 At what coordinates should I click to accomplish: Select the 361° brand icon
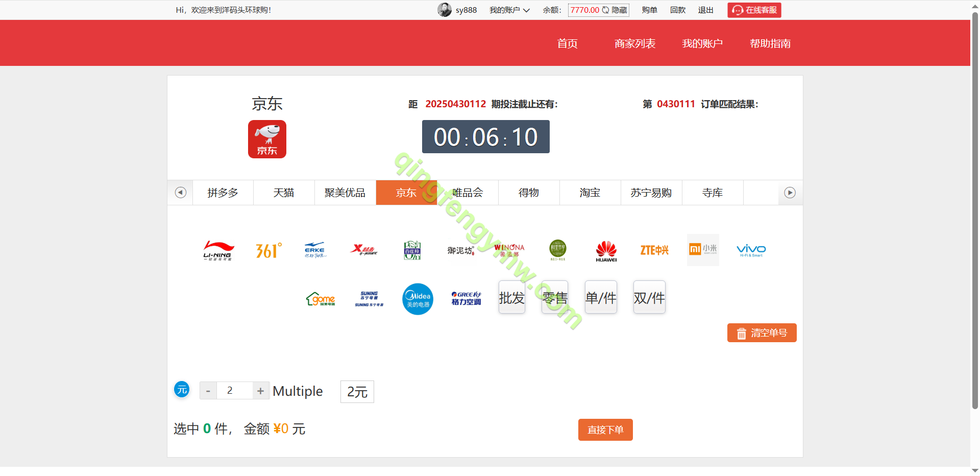click(x=268, y=250)
